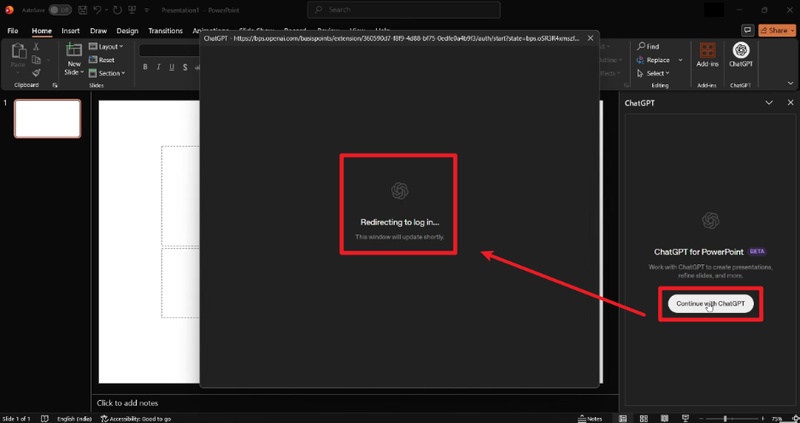The width and height of the screenshot is (800, 423).
Task: Click the Find button
Action: coord(648,46)
